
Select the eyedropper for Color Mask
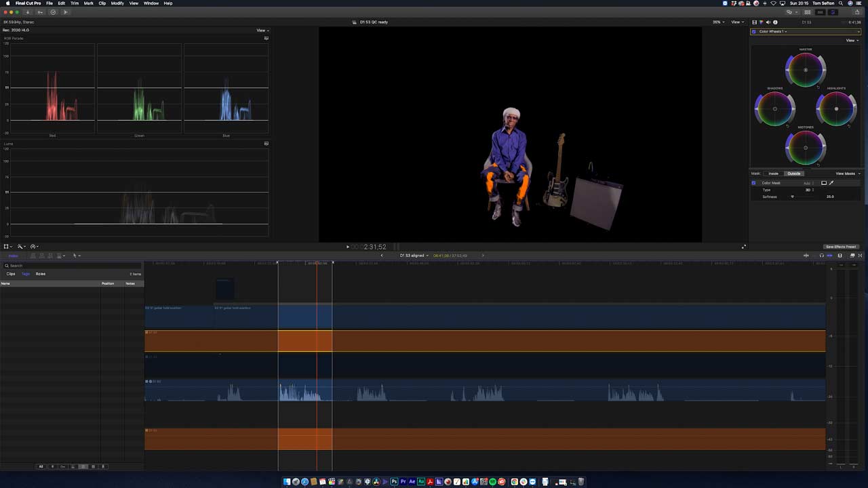click(x=831, y=183)
